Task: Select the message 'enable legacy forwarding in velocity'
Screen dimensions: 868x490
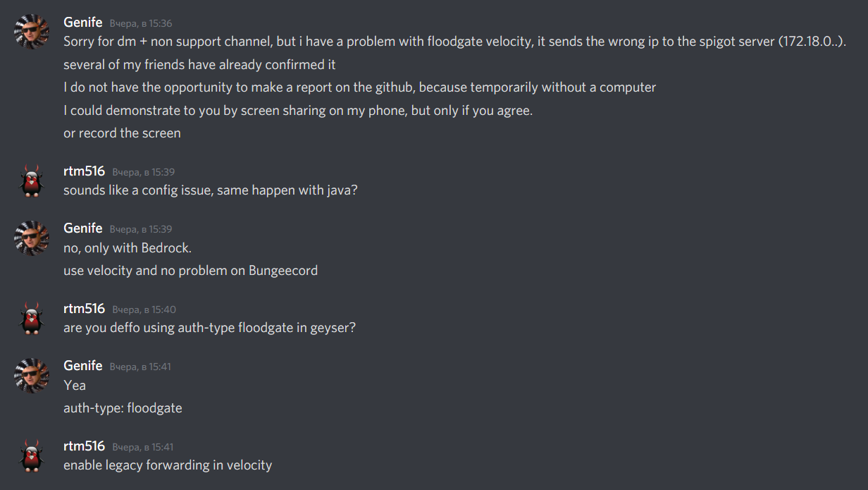Action: pos(168,465)
